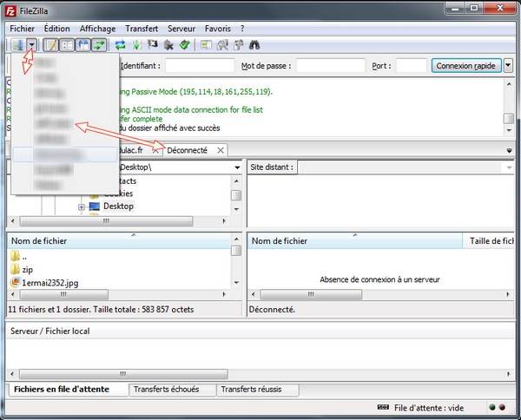521x420 pixels.
Task: Open the Affichage menu
Action: (97, 29)
